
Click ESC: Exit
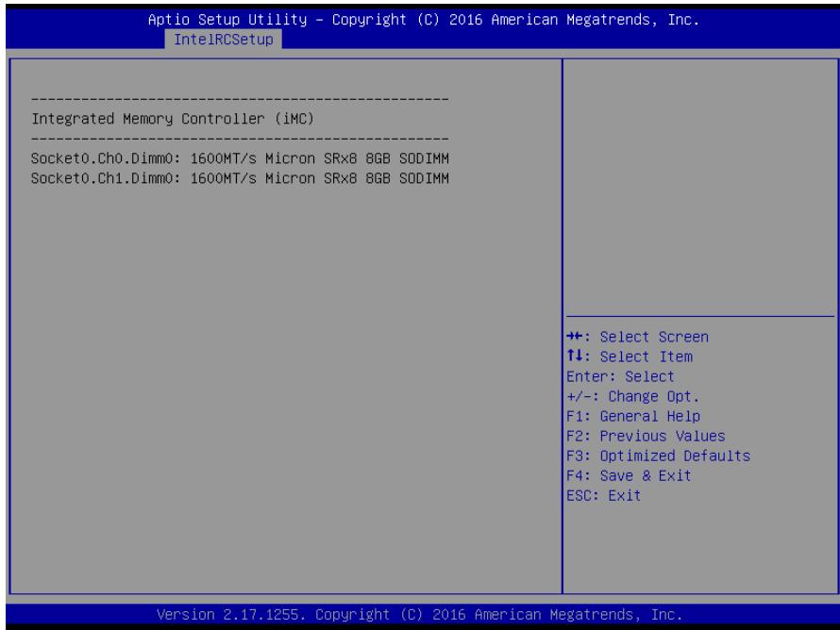click(604, 496)
